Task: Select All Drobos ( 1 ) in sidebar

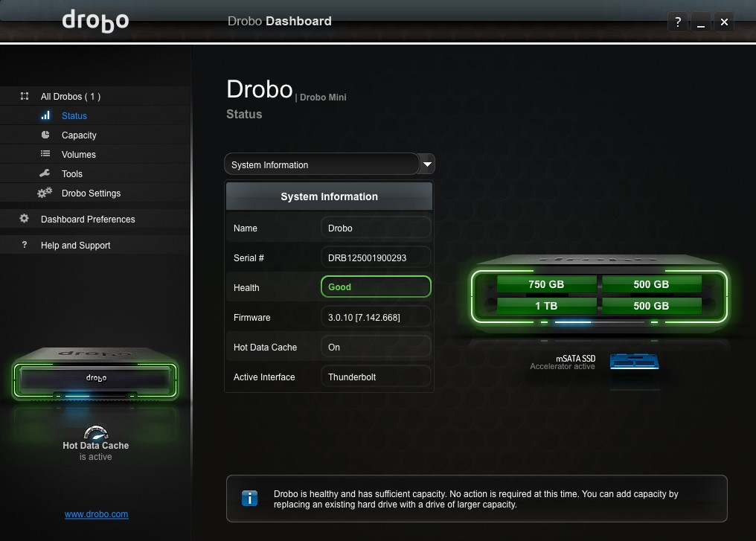Action: click(x=71, y=96)
